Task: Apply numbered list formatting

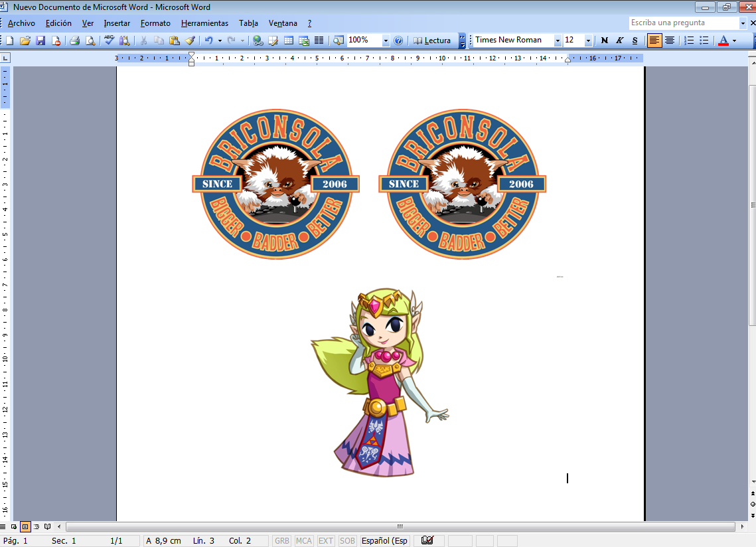Action: pos(689,40)
